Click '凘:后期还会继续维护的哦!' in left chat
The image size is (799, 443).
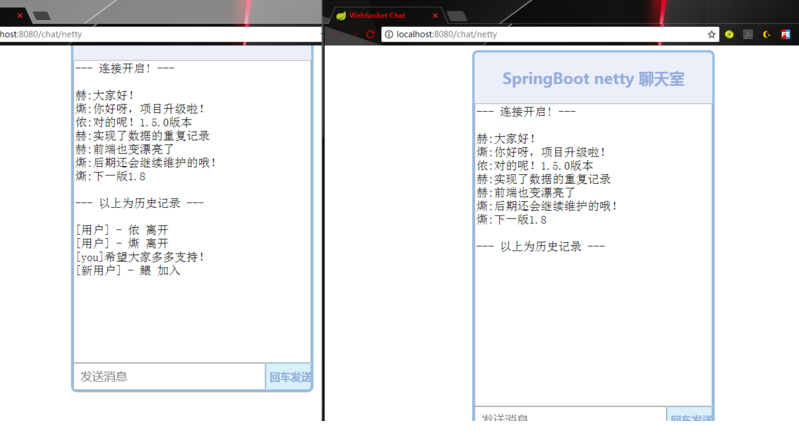point(146,163)
